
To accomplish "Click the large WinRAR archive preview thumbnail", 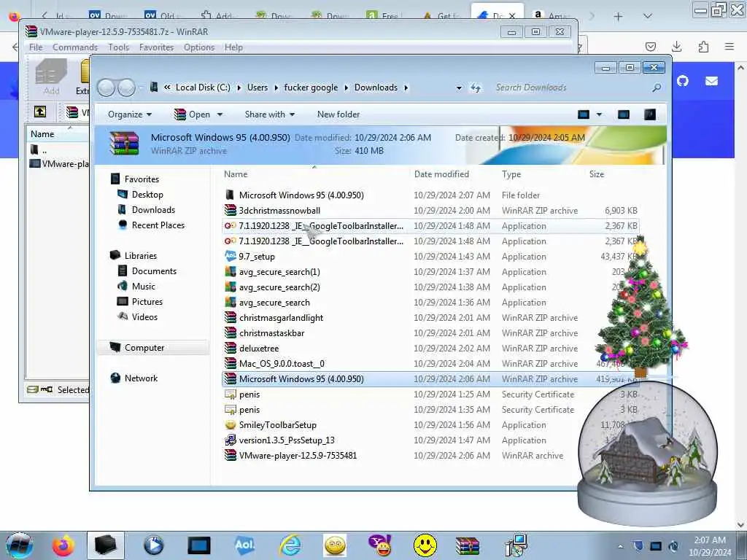I will tap(124, 144).
